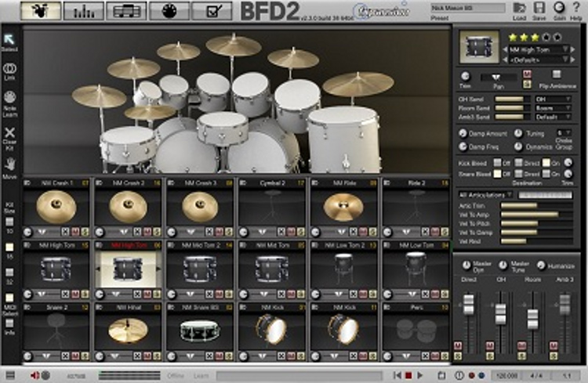This screenshot has width=588, height=383.
Task: Open the <Default> dropdown below kit-piece name
Action: point(539,60)
